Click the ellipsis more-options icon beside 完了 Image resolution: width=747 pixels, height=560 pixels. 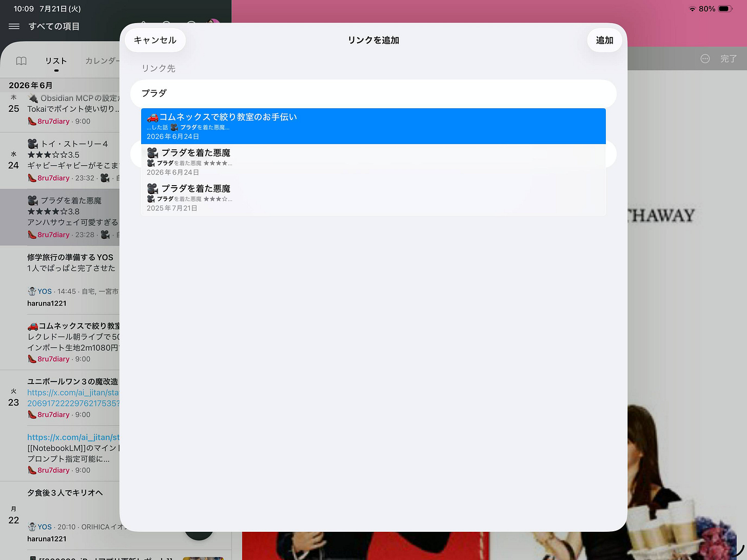click(x=705, y=58)
